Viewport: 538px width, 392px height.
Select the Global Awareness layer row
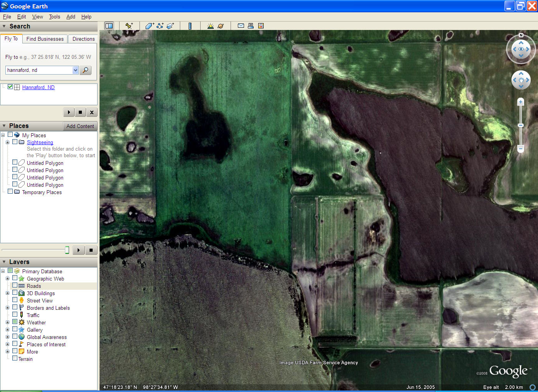(x=46, y=337)
